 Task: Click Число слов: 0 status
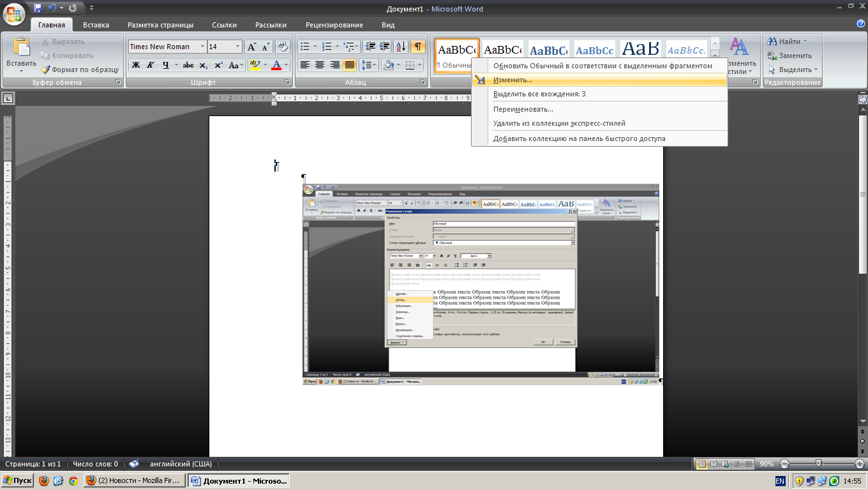click(x=95, y=464)
